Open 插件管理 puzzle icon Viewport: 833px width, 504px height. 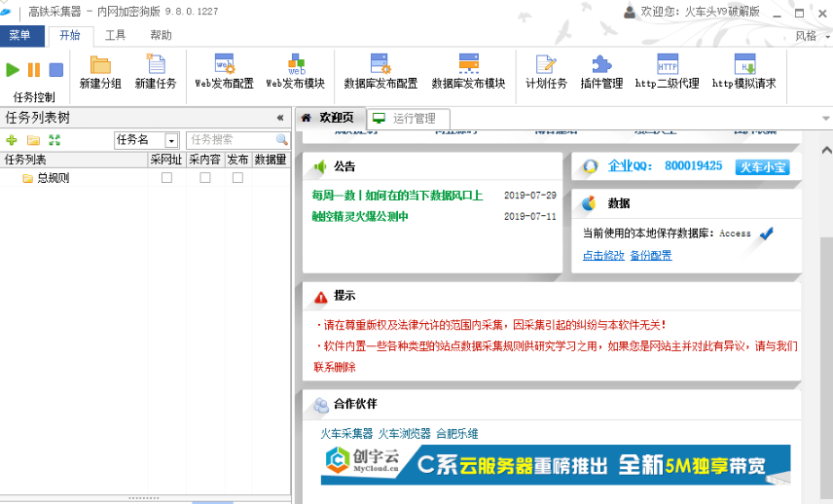click(x=601, y=71)
